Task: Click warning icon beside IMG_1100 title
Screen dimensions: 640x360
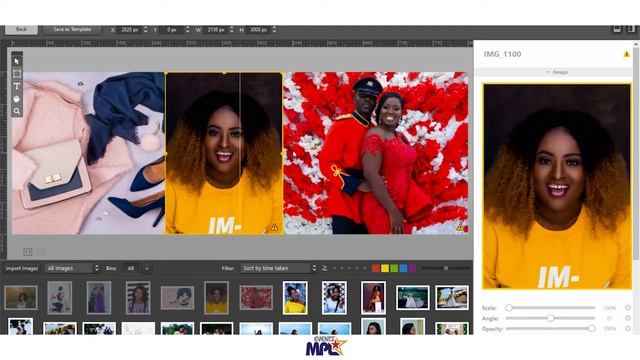Action: tap(627, 54)
